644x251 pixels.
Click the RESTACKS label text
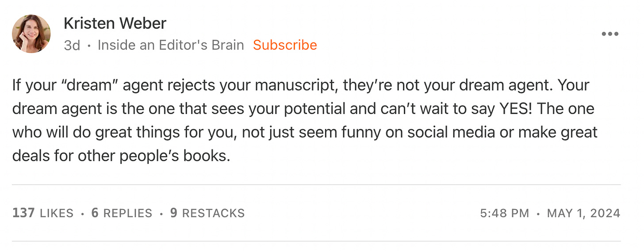[x=213, y=213]
